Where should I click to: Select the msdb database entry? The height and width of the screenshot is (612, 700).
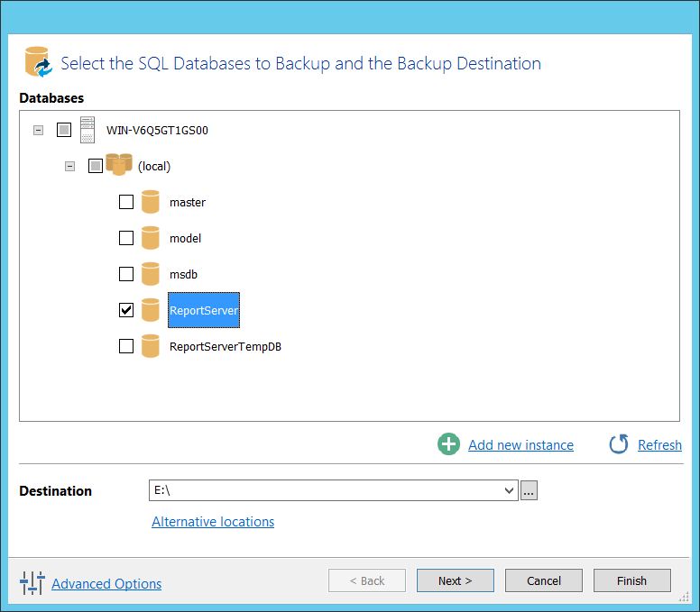pyautogui.click(x=183, y=274)
